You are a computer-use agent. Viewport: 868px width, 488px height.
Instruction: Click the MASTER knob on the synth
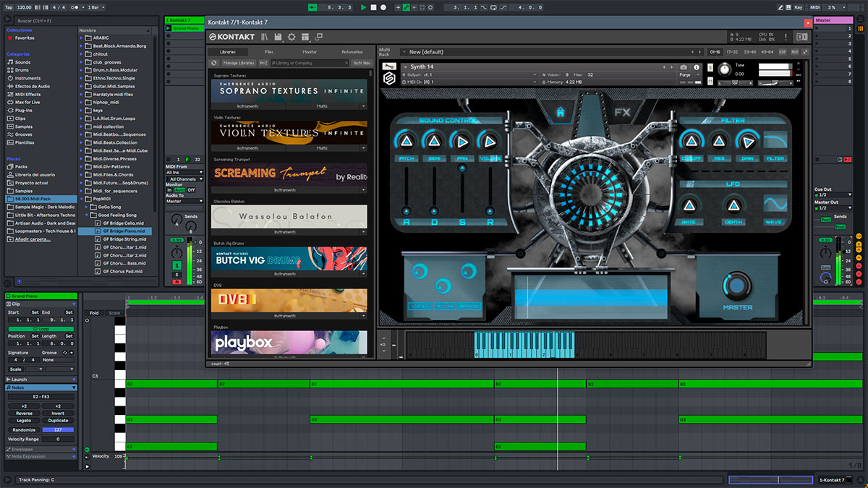[737, 286]
